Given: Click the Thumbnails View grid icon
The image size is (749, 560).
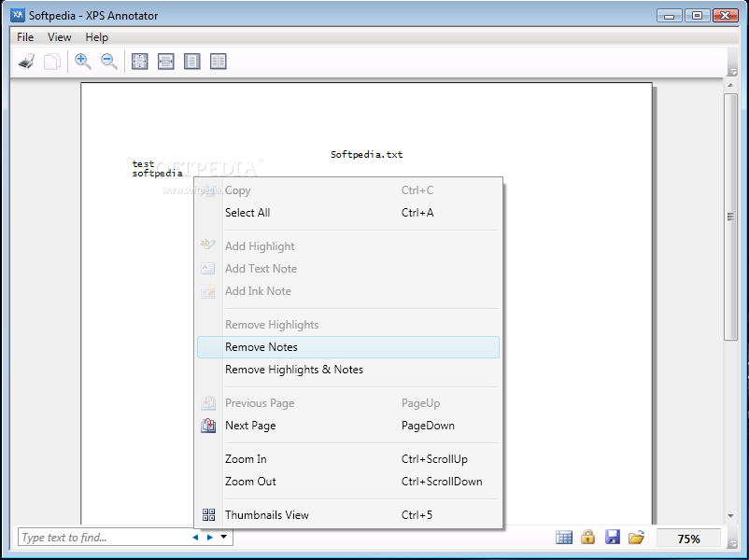Looking at the screenshot, I should [209, 514].
